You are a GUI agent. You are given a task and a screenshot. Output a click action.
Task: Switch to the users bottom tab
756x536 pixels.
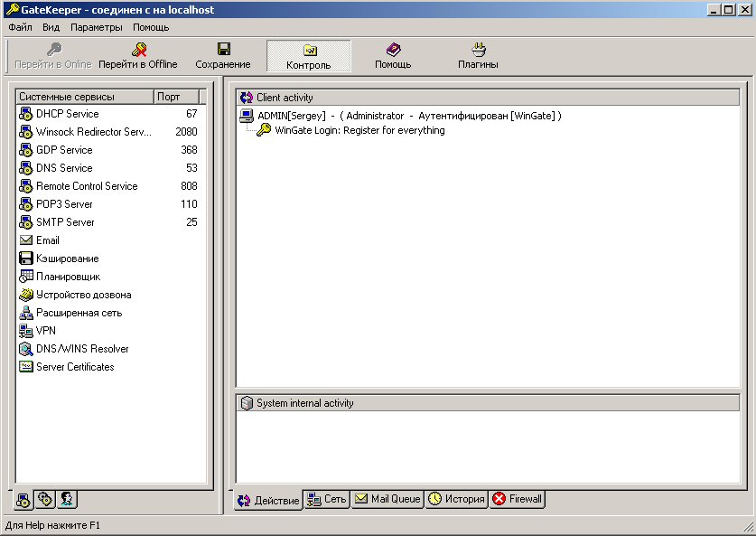(67, 499)
